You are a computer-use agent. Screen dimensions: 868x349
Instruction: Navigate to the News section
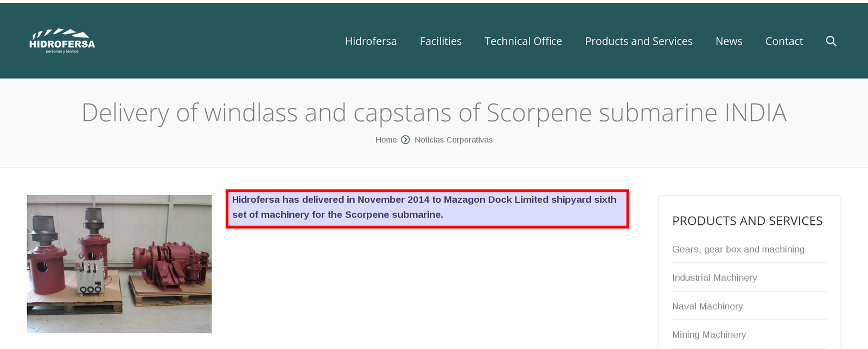[729, 41]
